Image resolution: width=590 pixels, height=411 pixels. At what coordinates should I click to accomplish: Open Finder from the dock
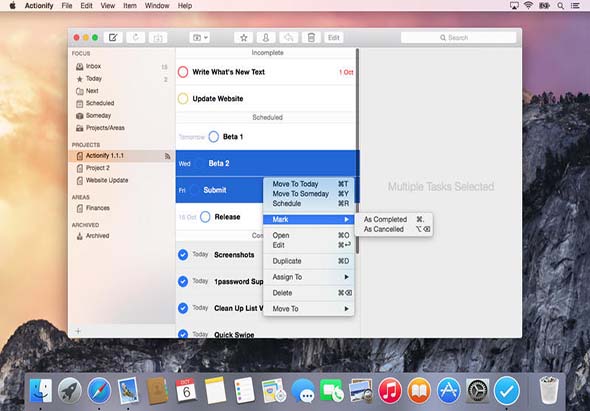coord(41,390)
